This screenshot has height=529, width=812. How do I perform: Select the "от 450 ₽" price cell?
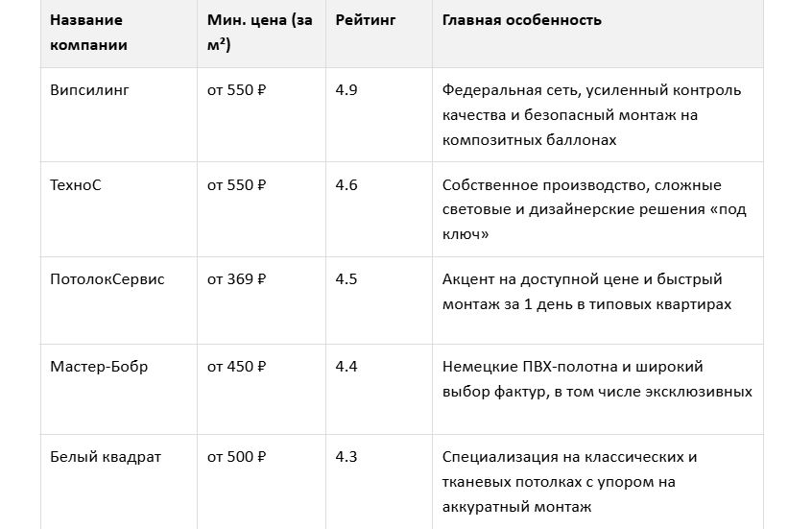[236, 367]
